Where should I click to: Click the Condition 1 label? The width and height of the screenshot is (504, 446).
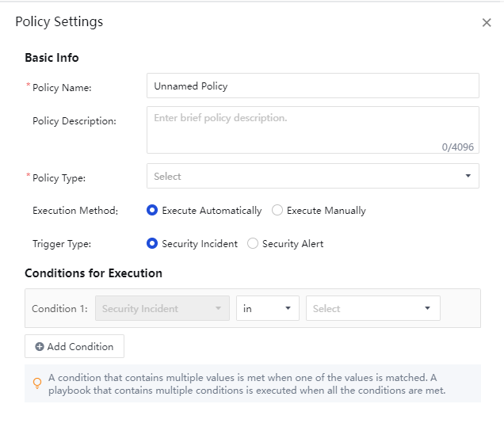(59, 309)
